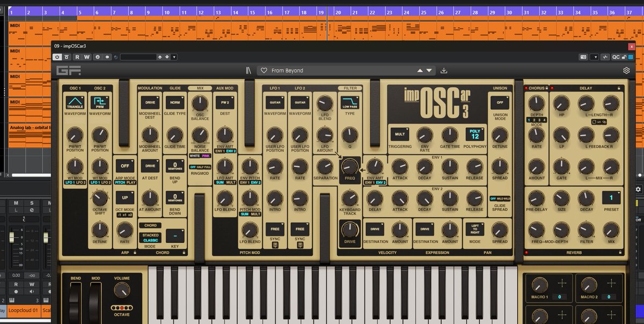Open Glide Type NORM dropdown
This screenshot has height=324, width=644.
(175, 102)
